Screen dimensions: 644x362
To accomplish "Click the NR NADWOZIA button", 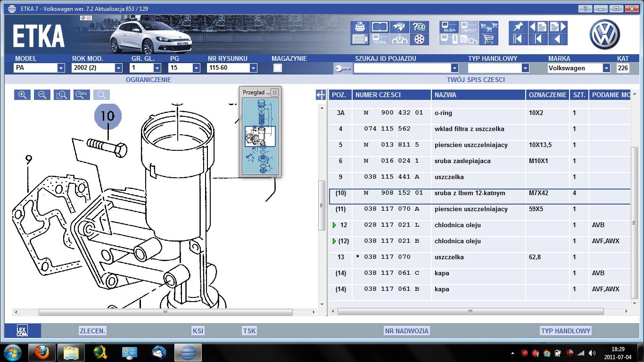I will point(407,331).
